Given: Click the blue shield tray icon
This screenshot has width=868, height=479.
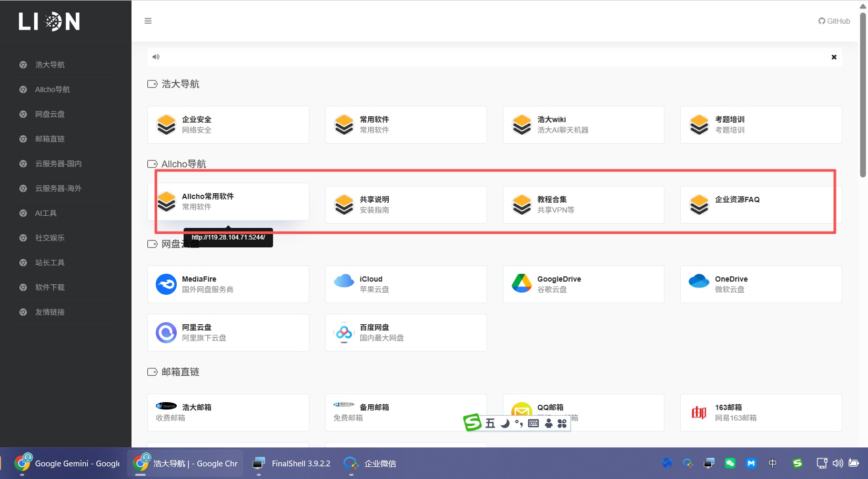Looking at the screenshot, I should tap(667, 463).
